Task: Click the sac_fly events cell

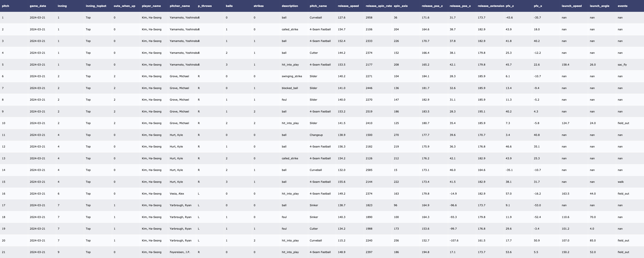Action: click(622, 65)
